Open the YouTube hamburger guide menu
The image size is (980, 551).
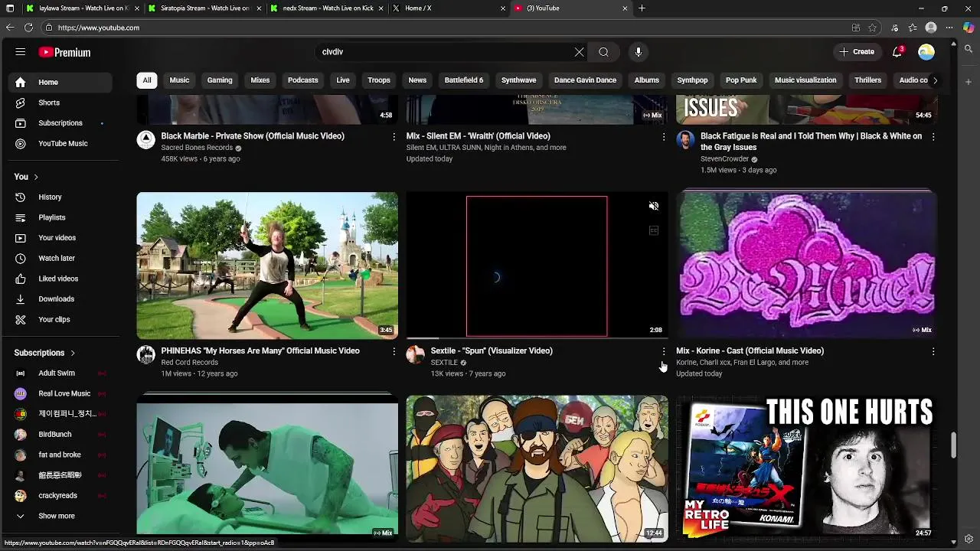21,52
